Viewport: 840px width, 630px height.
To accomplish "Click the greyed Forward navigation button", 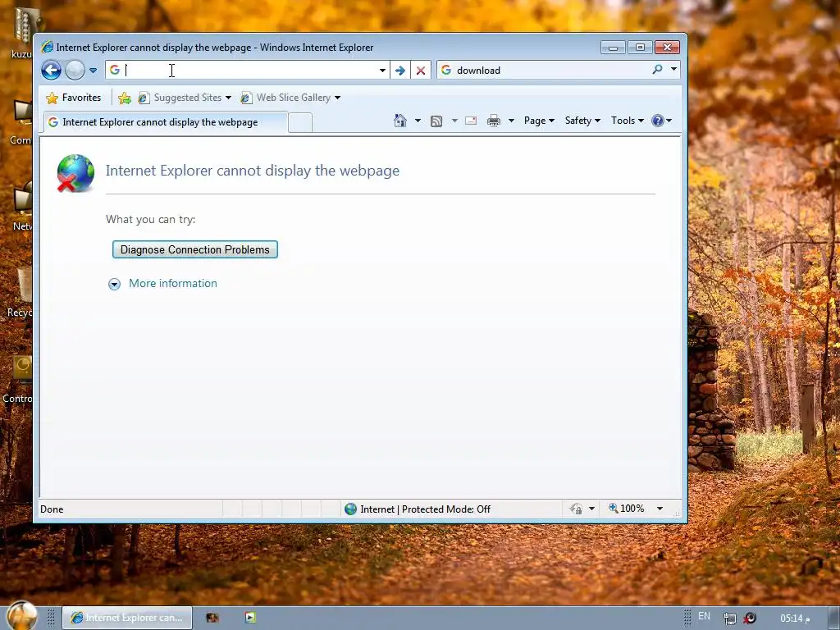I will click(75, 71).
